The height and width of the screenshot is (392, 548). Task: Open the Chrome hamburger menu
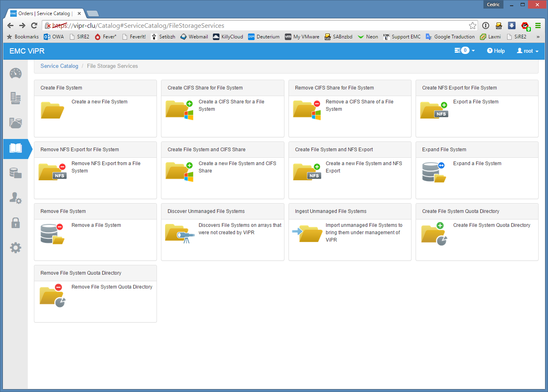(538, 26)
